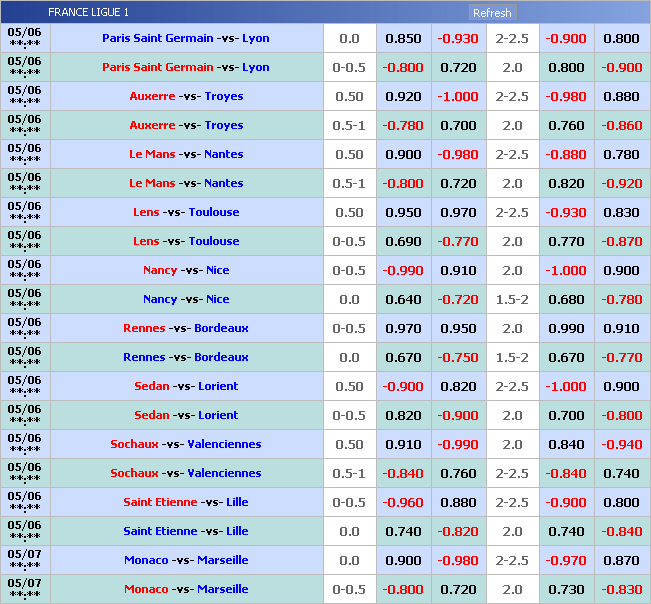The height and width of the screenshot is (604, 651).
Task: Open the FRANCE LIGUE 1 league header
Action: pos(88,13)
